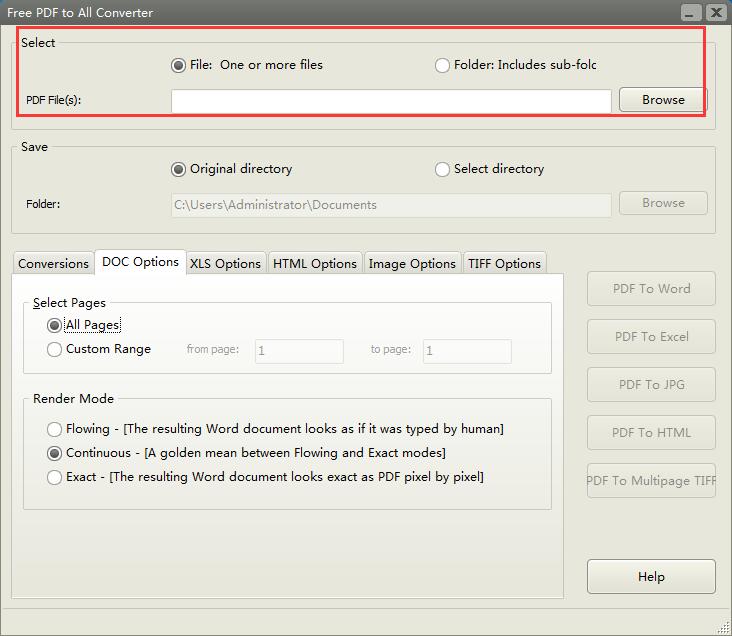Click the to page number field

click(x=467, y=351)
